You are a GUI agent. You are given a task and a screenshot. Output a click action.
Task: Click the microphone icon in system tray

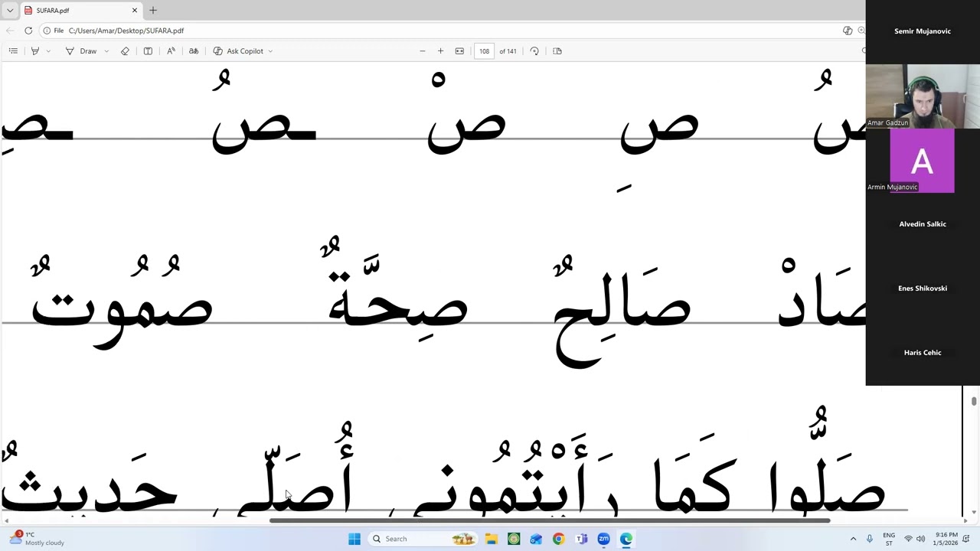(x=870, y=539)
